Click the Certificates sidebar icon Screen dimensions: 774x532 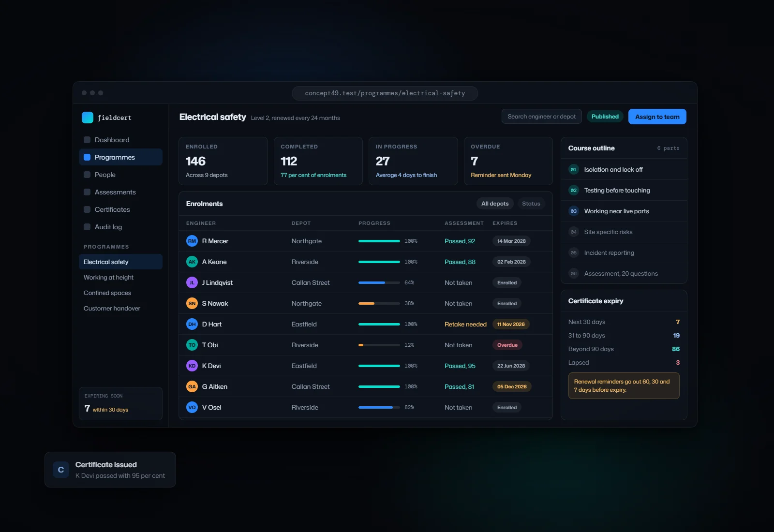(x=87, y=209)
